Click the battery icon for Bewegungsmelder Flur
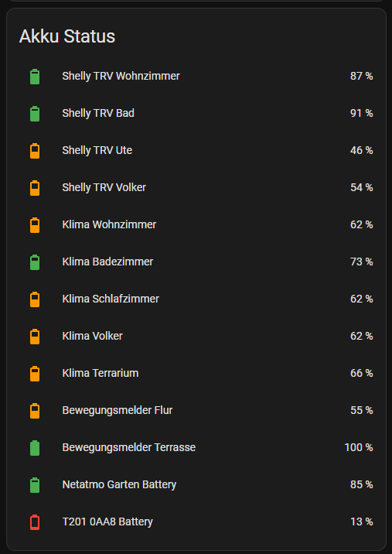 35,411
